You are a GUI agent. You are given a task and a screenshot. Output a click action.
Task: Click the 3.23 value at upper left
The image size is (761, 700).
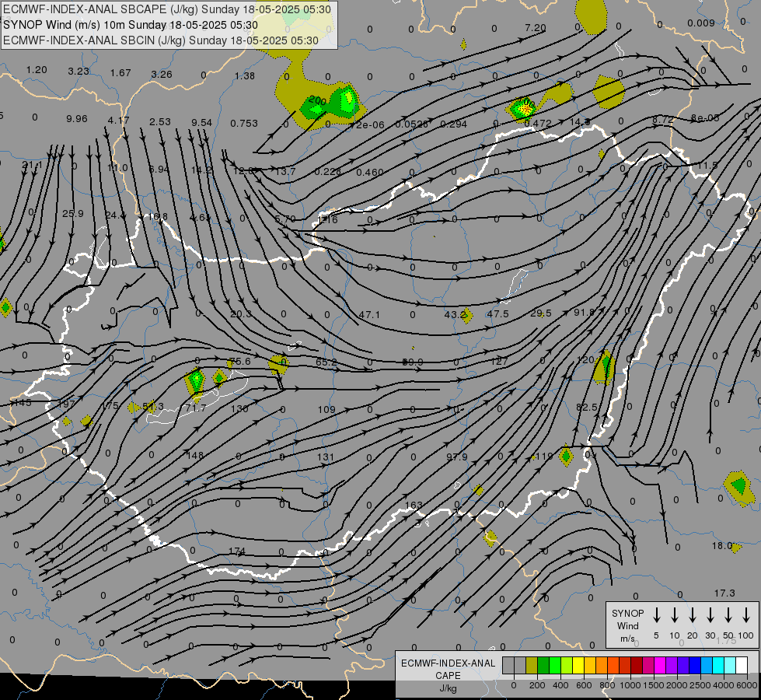point(79,71)
